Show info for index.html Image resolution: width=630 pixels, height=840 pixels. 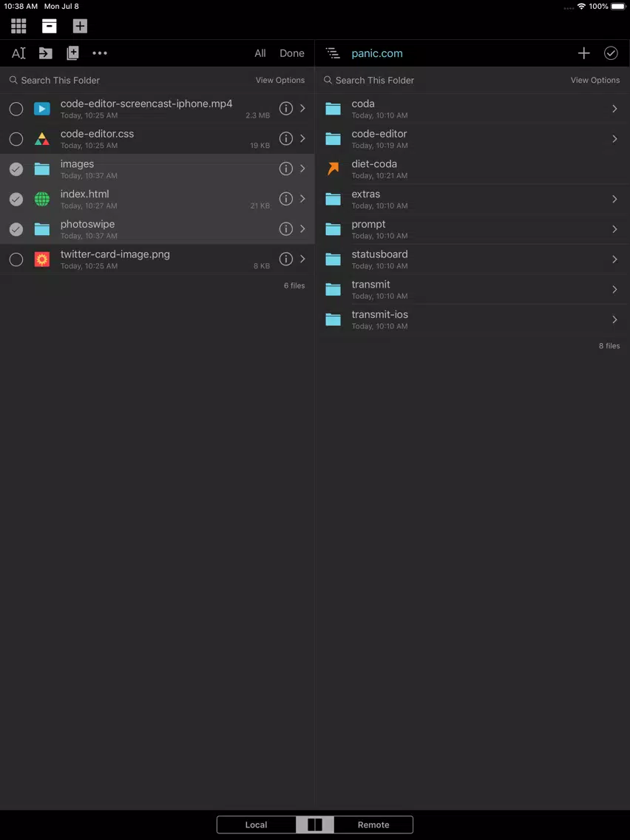pos(286,199)
